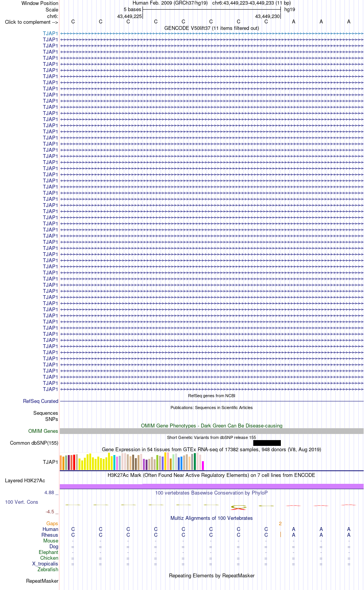Screen dimensions: 364x590
Task: Click the magenta bar in GTEx expression chart
Action: tap(203, 465)
